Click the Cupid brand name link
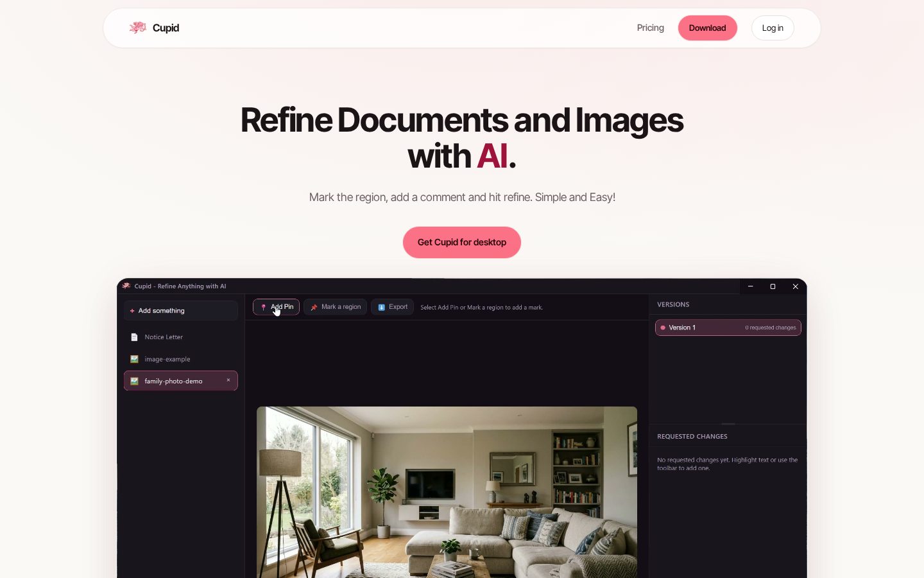The width and height of the screenshot is (924, 578). (166, 28)
